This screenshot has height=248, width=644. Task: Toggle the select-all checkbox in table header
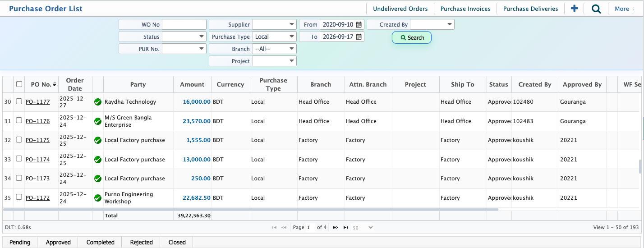pos(19,84)
